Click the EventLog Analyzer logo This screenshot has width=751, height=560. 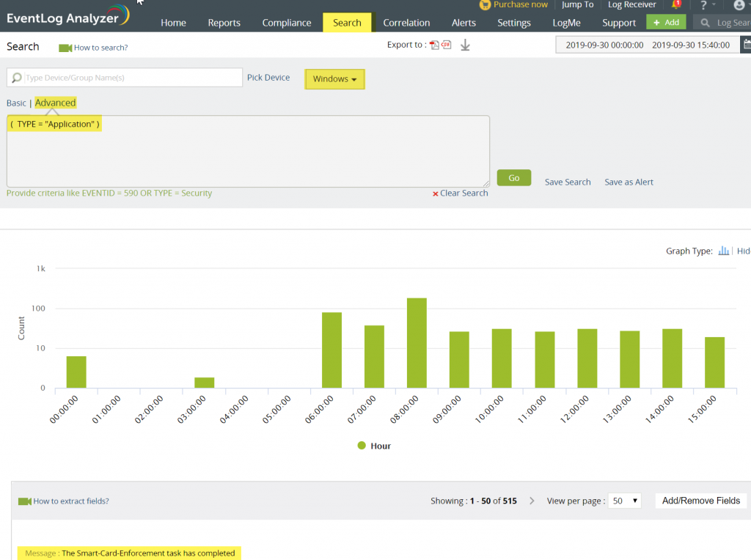68,16
